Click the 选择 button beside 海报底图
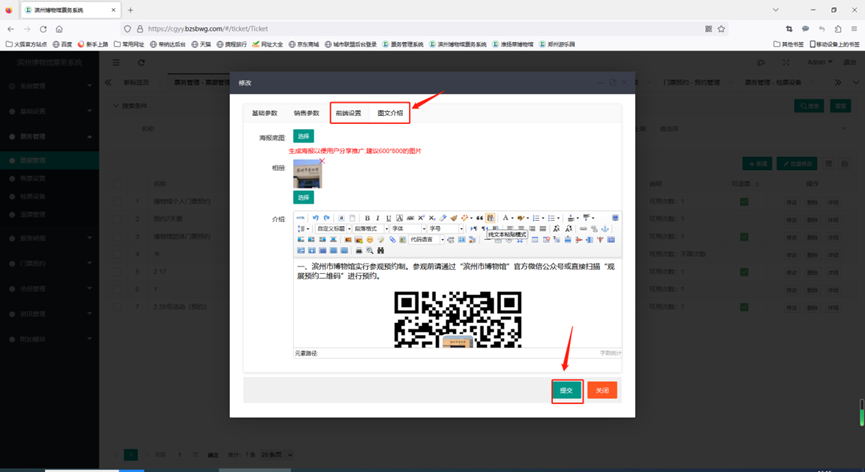865x472 pixels. point(303,136)
